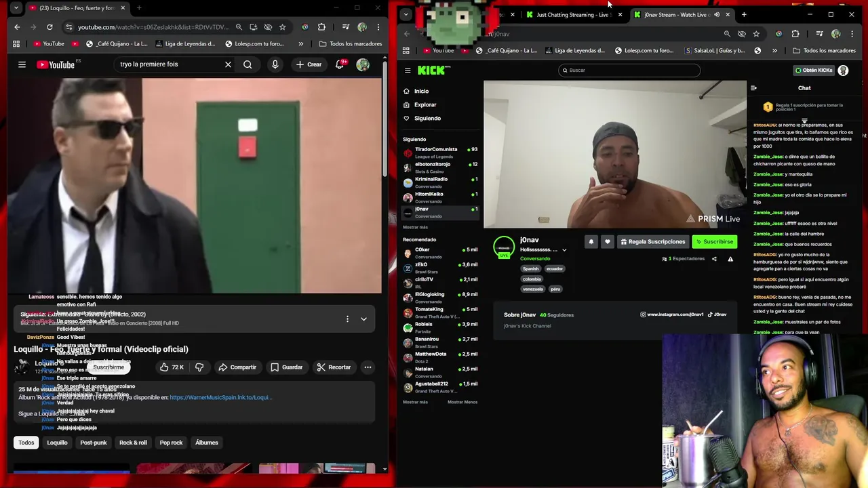Open the Kick user profile avatar
The width and height of the screenshot is (868, 488).
tap(843, 70)
